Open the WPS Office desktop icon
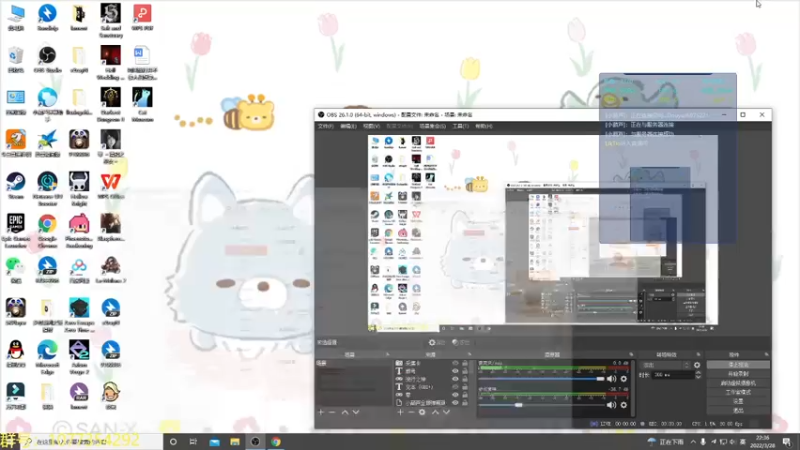The image size is (800, 450). (111, 186)
